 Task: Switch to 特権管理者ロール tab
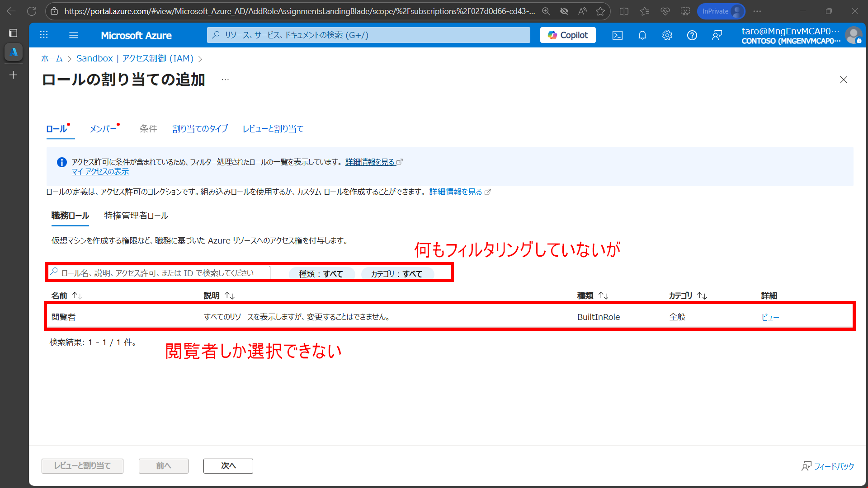[x=136, y=216]
